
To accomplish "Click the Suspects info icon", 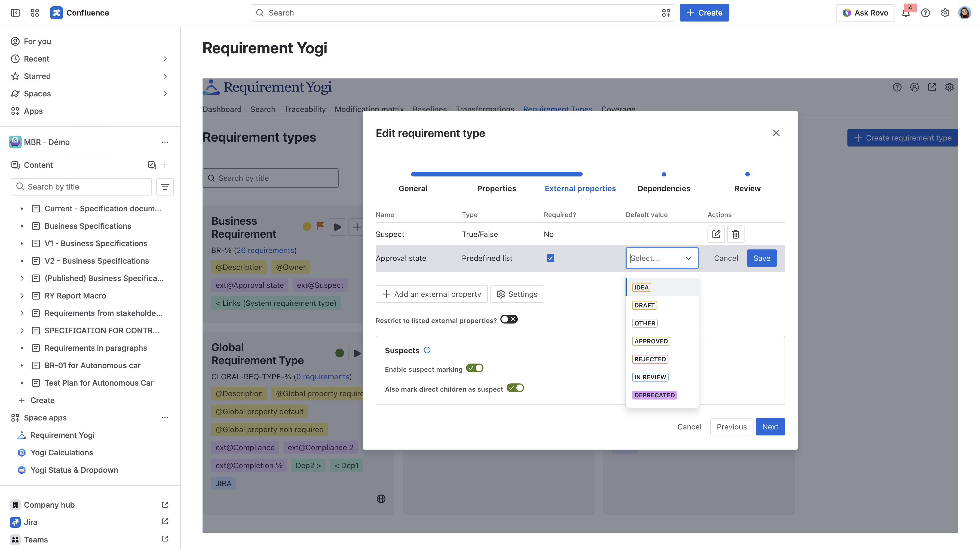I will (x=427, y=350).
